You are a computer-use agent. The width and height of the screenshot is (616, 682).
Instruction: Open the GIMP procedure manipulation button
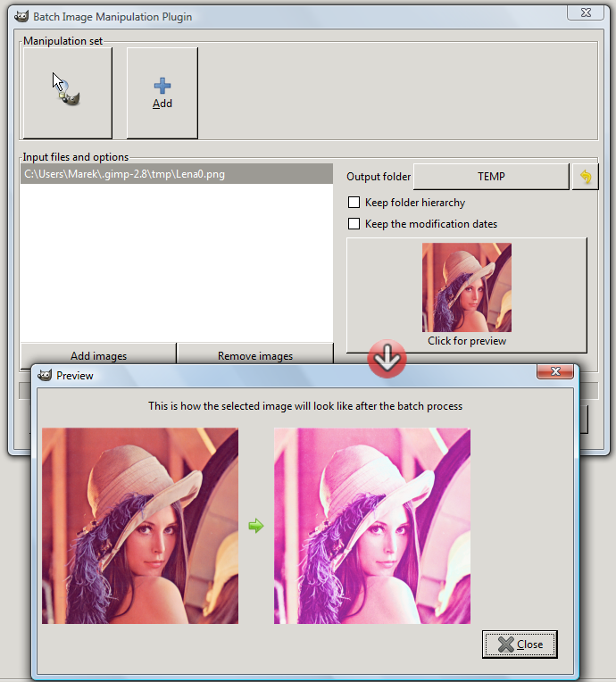click(68, 93)
